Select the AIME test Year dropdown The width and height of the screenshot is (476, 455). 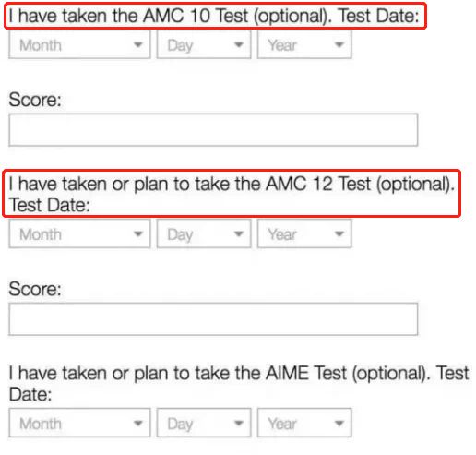click(x=304, y=423)
